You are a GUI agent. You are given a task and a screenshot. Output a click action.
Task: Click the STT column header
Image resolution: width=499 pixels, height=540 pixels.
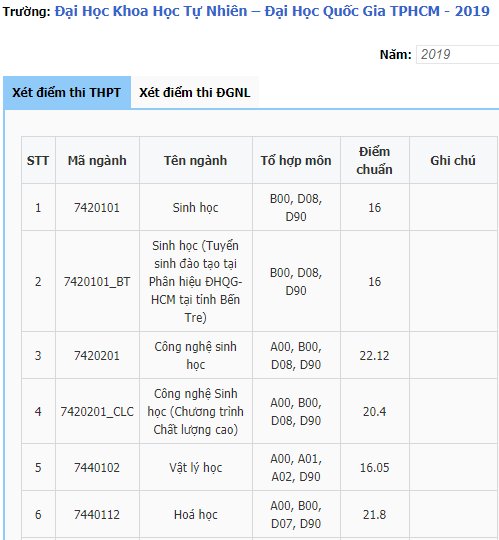pos(38,160)
